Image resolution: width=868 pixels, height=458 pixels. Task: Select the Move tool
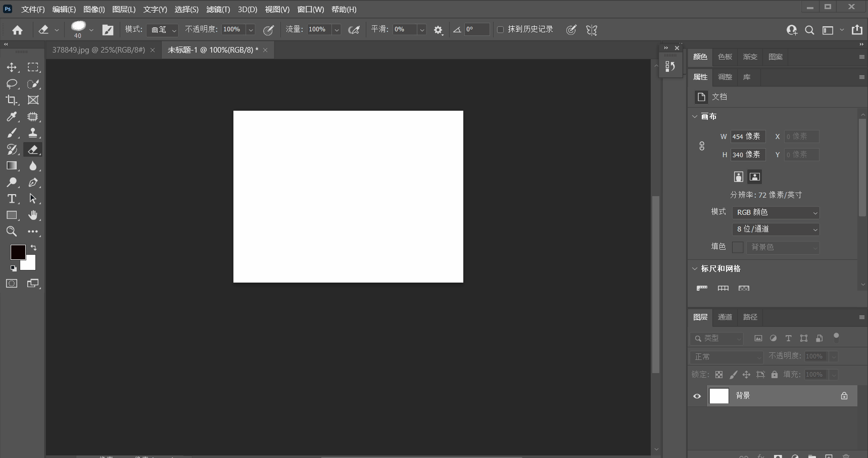[x=12, y=67]
